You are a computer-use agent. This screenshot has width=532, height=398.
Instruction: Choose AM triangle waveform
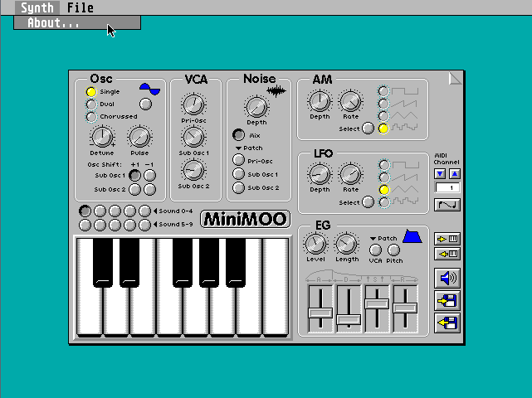click(383, 116)
